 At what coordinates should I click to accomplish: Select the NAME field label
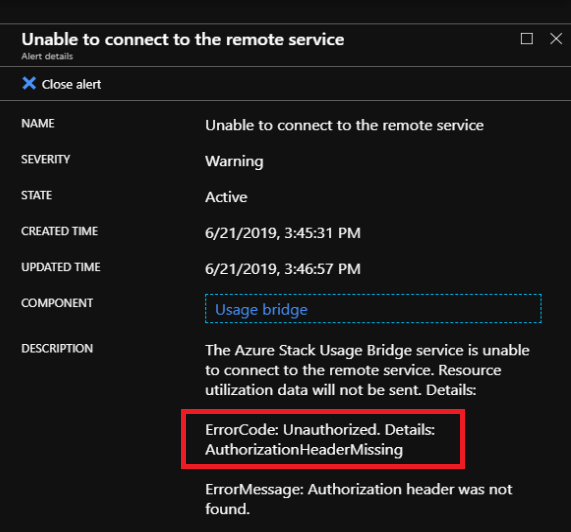pos(38,123)
